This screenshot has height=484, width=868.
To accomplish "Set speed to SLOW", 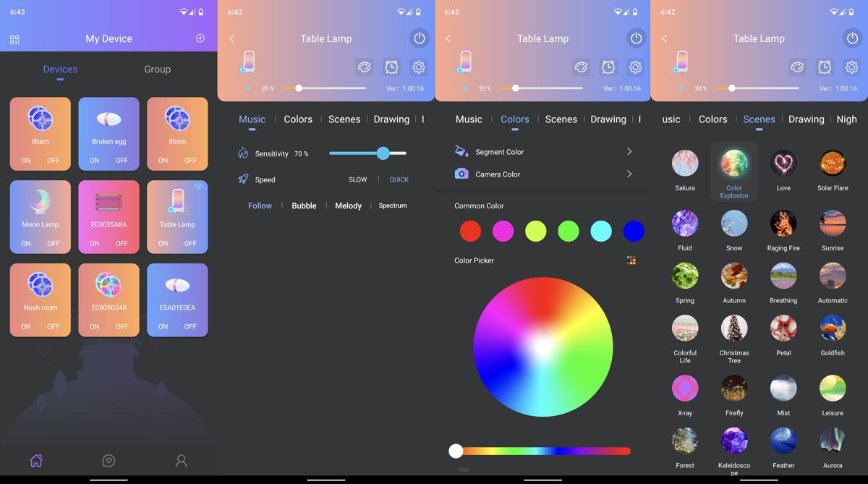I will pyautogui.click(x=358, y=179).
